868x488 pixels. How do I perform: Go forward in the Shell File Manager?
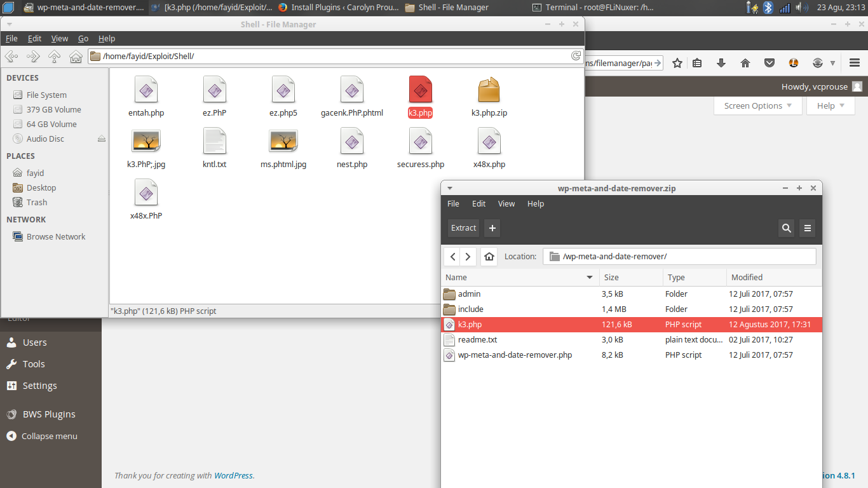(33, 57)
